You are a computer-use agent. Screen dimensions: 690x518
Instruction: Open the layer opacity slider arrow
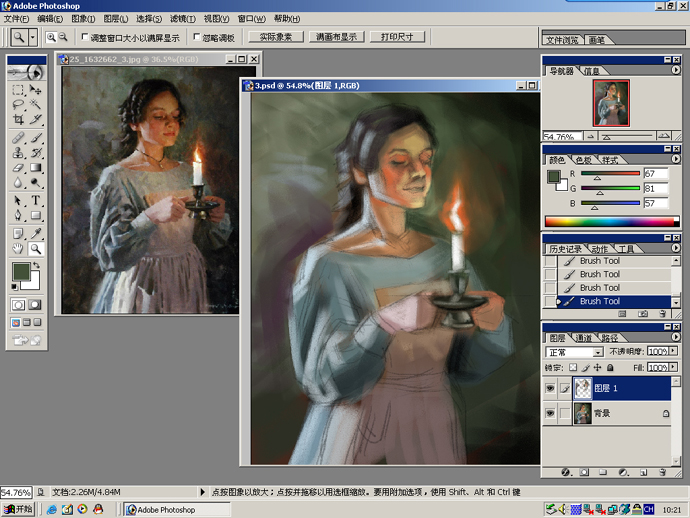point(673,351)
